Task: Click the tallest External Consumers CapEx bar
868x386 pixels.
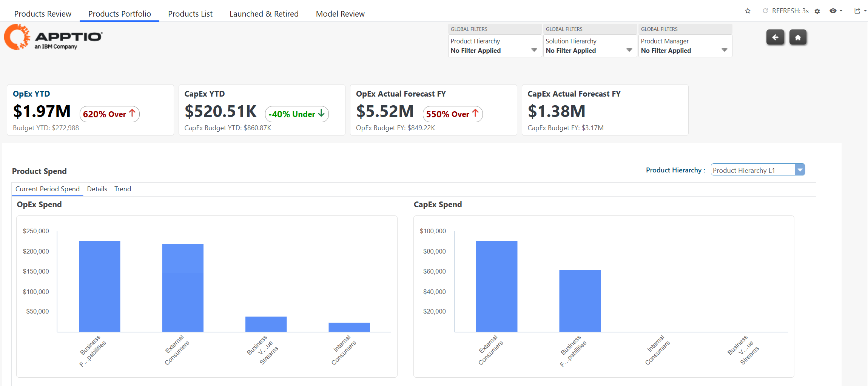Action: pos(496,286)
